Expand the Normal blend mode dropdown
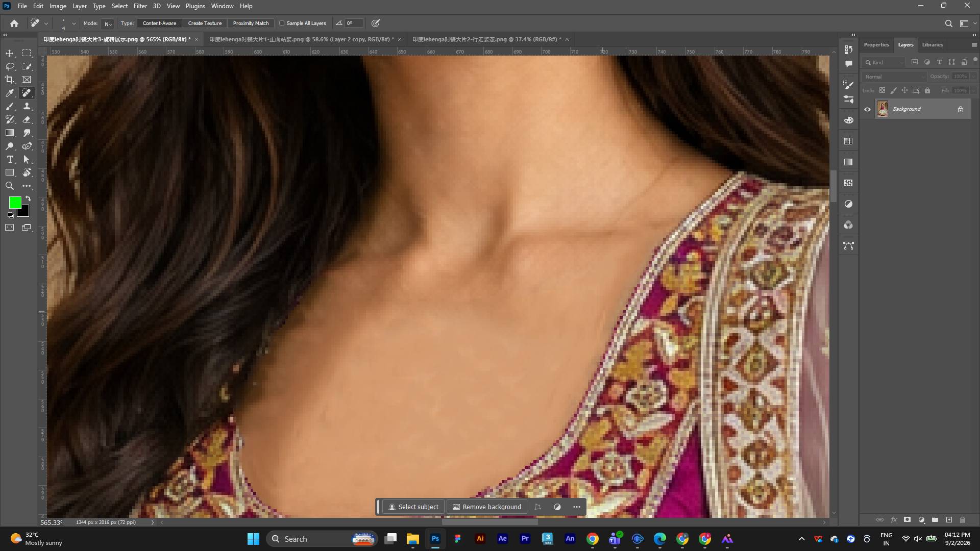Viewport: 980px width, 551px height. (x=894, y=77)
